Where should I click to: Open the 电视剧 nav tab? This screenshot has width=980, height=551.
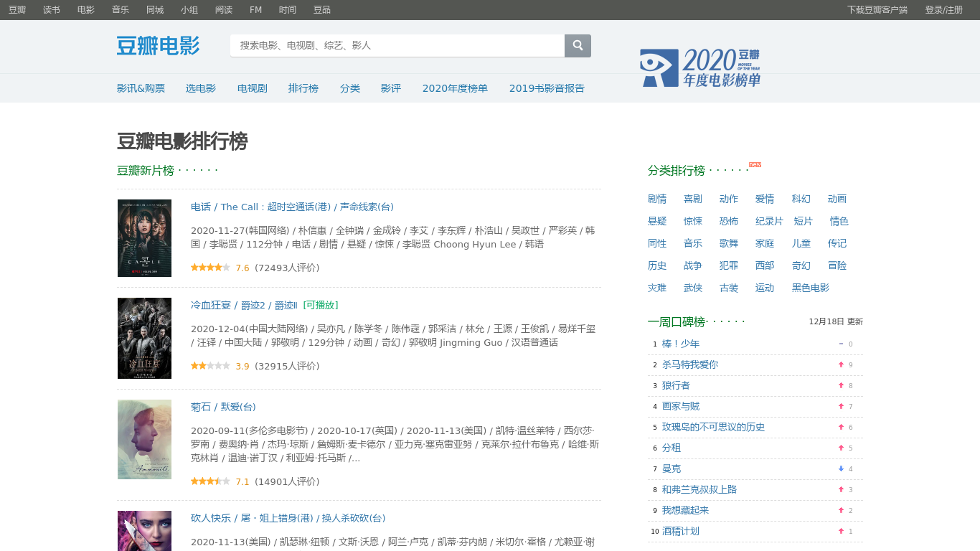tap(253, 88)
